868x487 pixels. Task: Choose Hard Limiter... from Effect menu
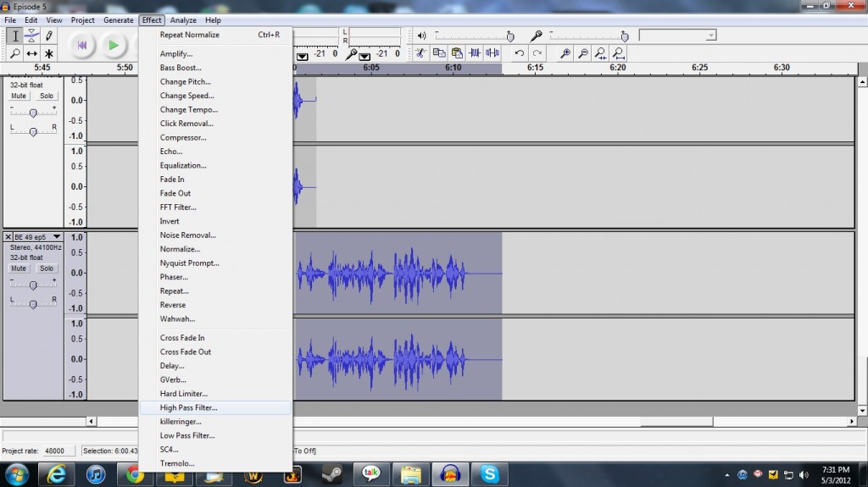pos(215,394)
